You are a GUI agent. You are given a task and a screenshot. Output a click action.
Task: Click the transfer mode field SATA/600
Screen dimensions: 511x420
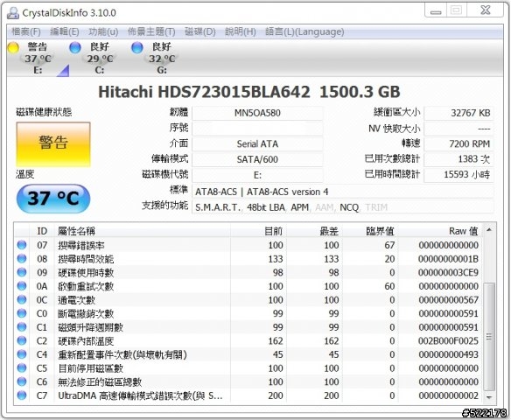[257, 159]
